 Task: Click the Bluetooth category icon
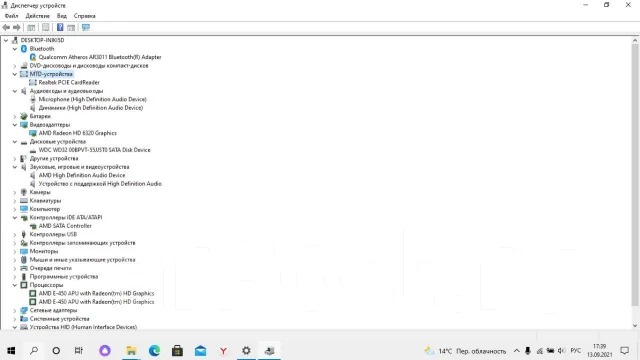24,49
